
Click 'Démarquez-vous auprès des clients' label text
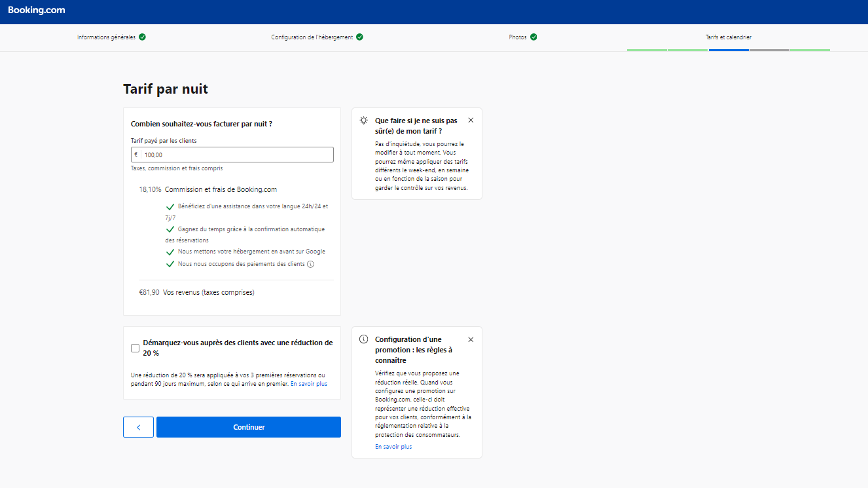click(x=238, y=348)
